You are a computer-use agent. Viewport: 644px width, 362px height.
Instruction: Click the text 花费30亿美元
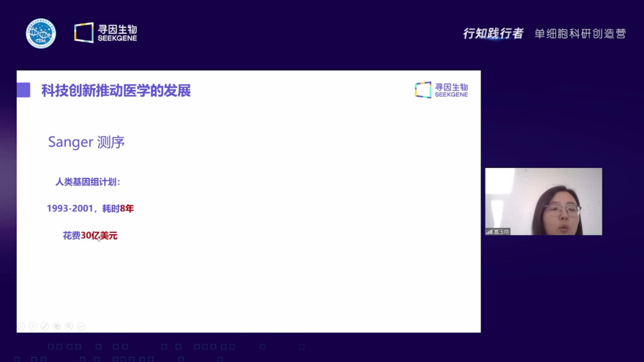(90, 236)
